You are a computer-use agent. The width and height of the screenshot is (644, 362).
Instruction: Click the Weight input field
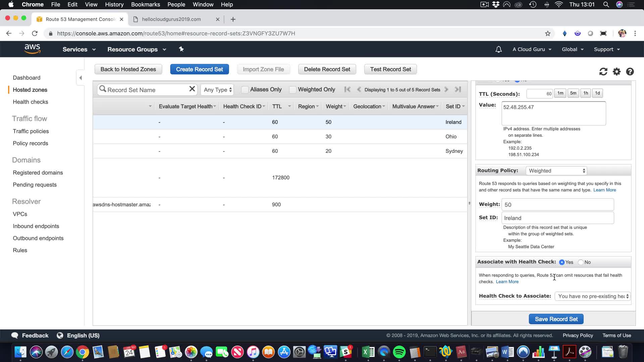point(557,205)
